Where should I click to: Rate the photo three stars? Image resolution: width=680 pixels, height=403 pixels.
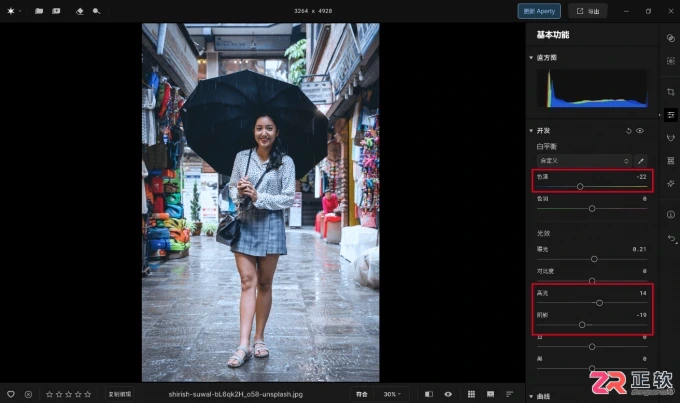pos(69,394)
